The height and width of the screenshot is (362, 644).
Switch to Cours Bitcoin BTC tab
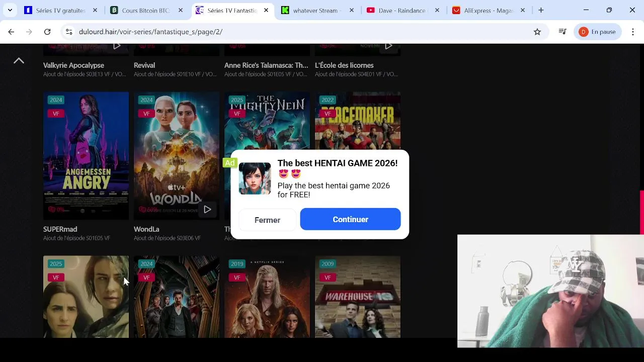pyautogui.click(x=146, y=10)
